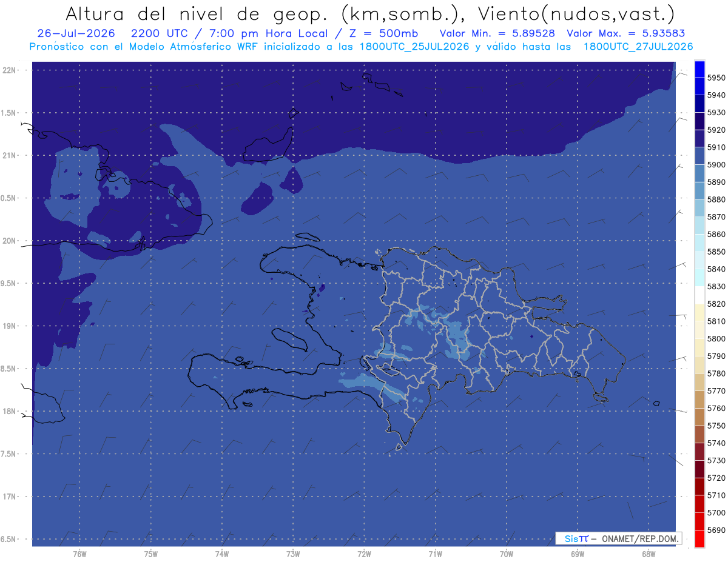Click the '68W' longitude label
Viewport: 728px width, 562px height.
pyautogui.click(x=649, y=554)
